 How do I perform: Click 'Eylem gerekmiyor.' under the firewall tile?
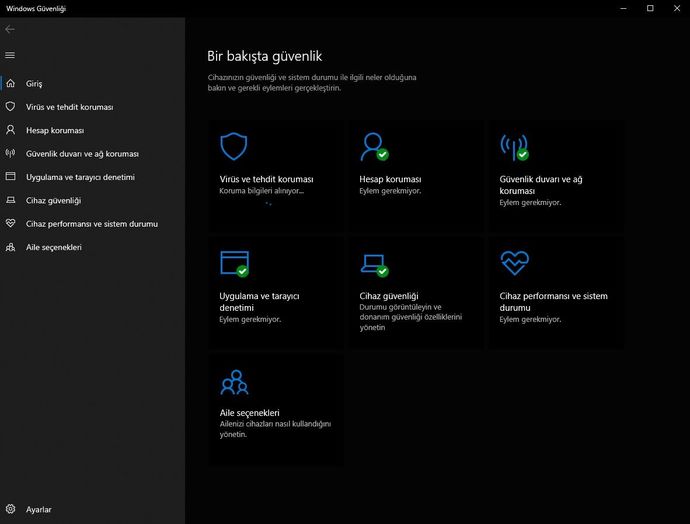click(x=530, y=203)
